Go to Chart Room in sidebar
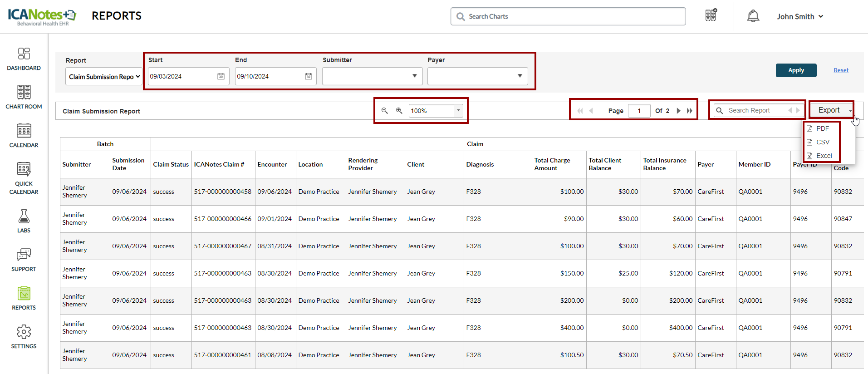 [24, 97]
